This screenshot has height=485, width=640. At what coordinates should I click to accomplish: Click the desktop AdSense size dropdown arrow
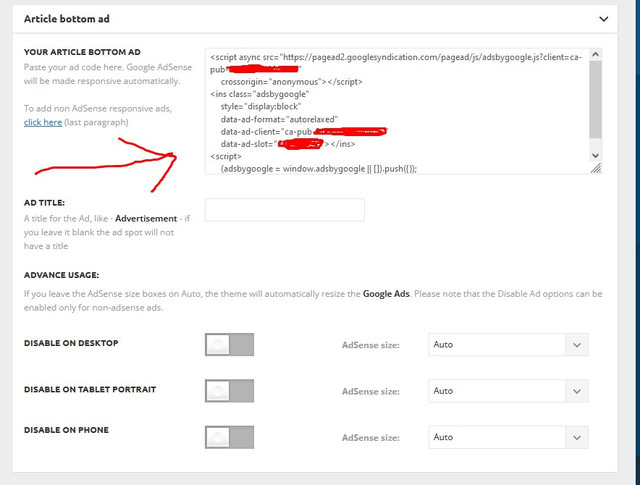pyautogui.click(x=577, y=345)
